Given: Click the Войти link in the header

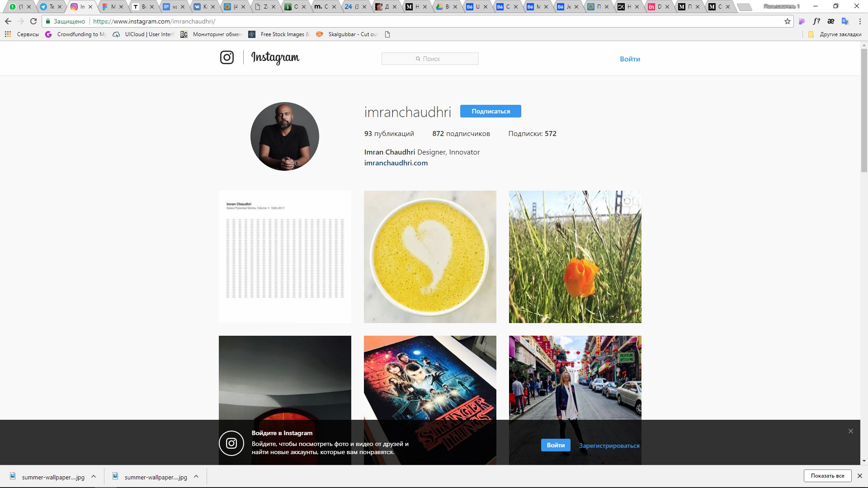Looking at the screenshot, I should (x=630, y=59).
